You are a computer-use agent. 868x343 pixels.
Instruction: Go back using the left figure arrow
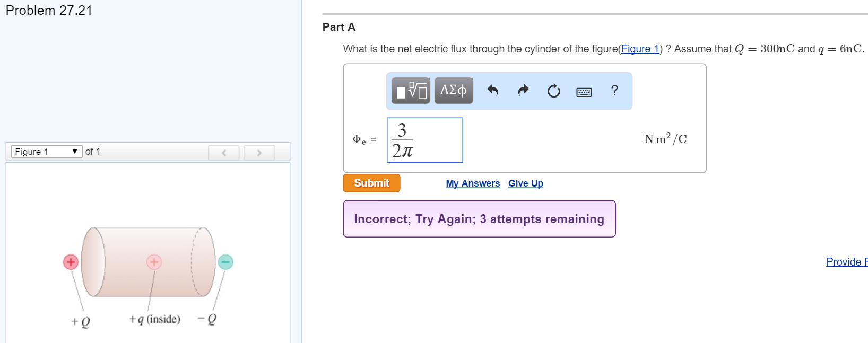[224, 152]
